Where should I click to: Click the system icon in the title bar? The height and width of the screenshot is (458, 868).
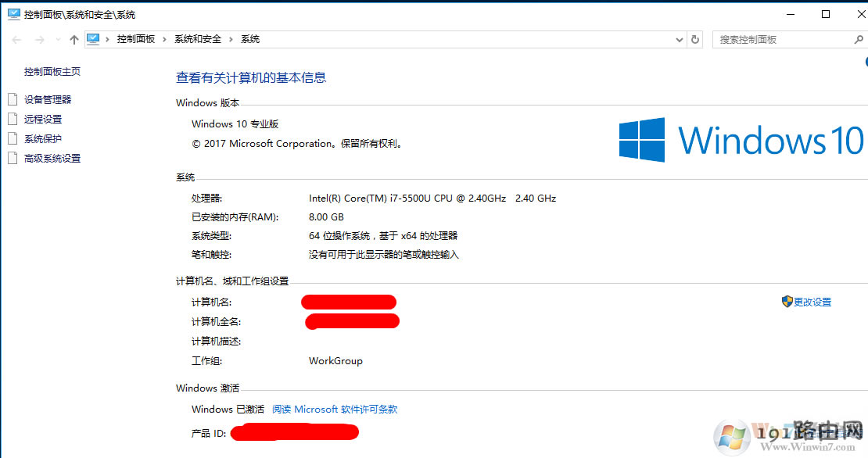pos(14,15)
